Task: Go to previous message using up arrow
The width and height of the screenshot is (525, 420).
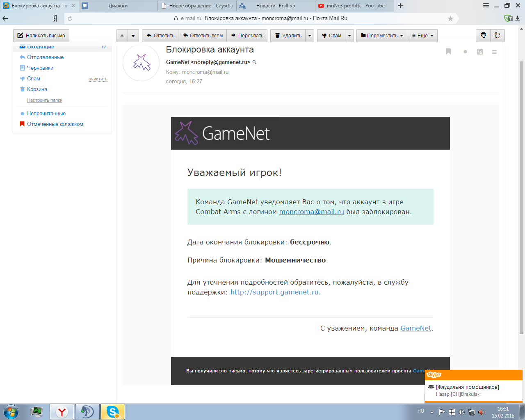Action: pyautogui.click(x=122, y=36)
